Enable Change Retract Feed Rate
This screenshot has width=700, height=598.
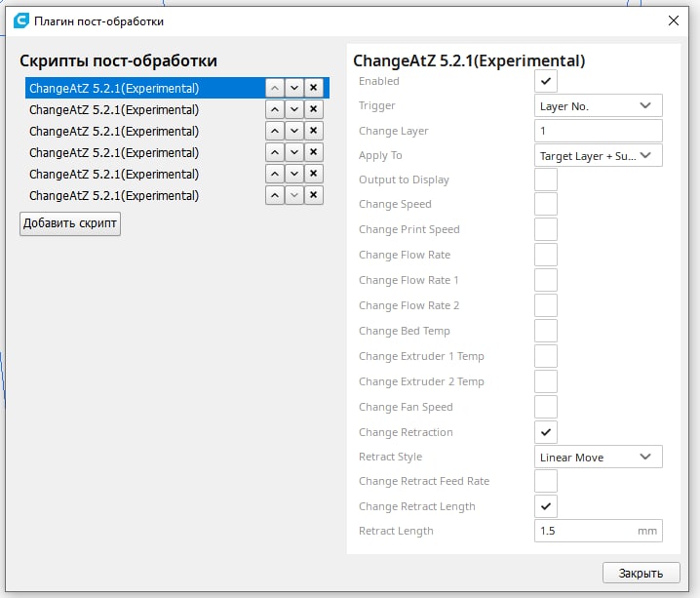click(546, 481)
